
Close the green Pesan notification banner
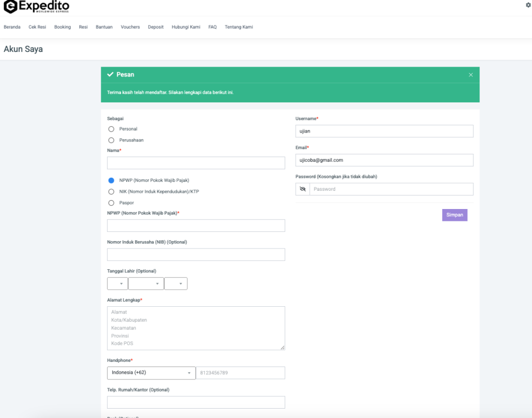471,75
